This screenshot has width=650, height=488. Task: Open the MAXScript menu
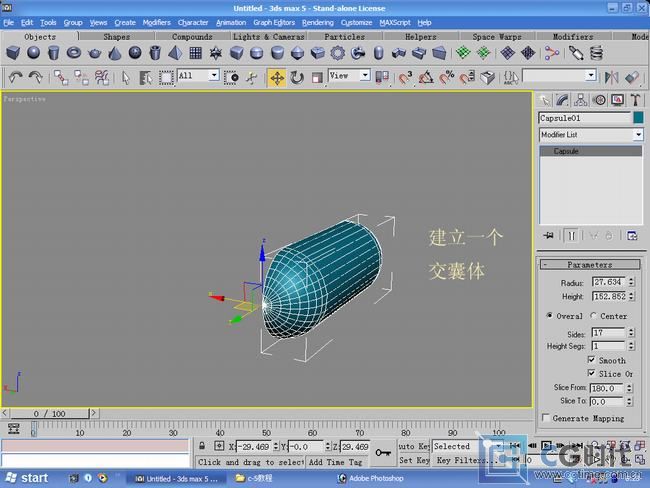coord(395,23)
